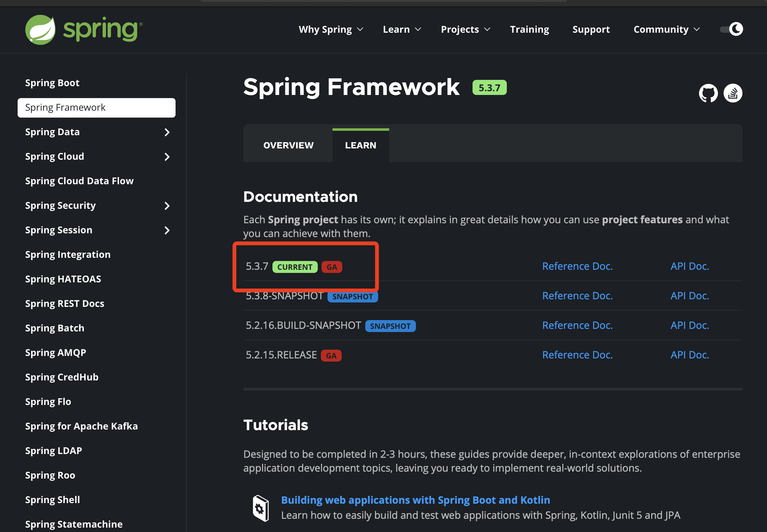Click the Spring Security project label
Image resolution: width=767 pixels, height=532 pixels.
[60, 205]
